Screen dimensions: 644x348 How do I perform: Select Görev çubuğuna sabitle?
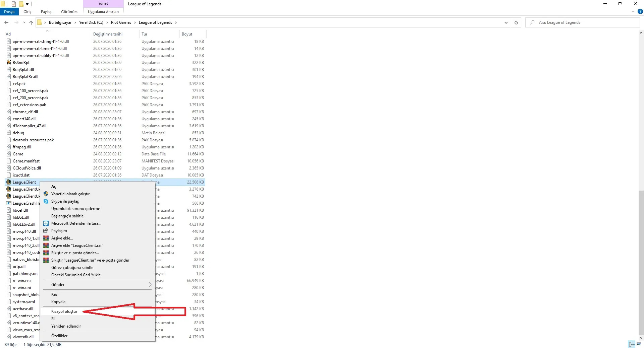[x=72, y=268]
